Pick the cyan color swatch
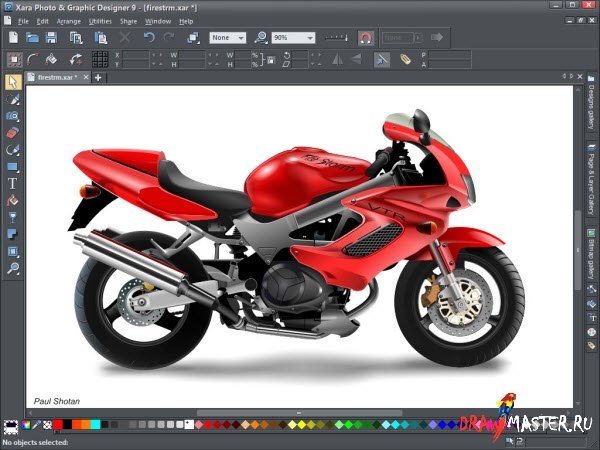Image resolution: width=600 pixels, height=450 pixels. click(96, 425)
